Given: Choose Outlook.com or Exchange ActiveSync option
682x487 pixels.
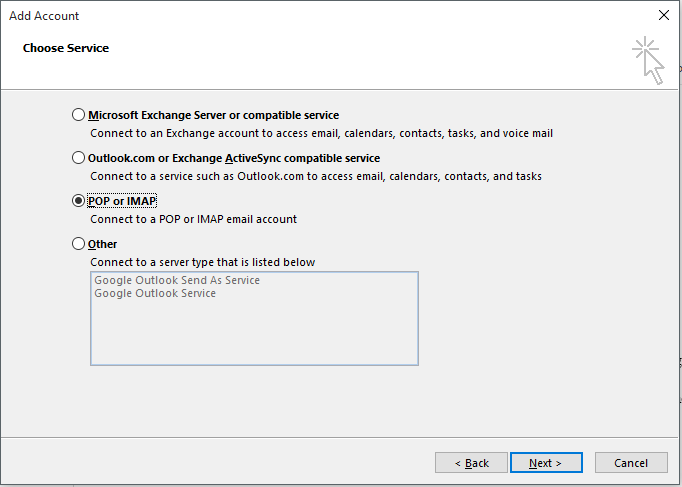Looking at the screenshot, I should 78,158.
